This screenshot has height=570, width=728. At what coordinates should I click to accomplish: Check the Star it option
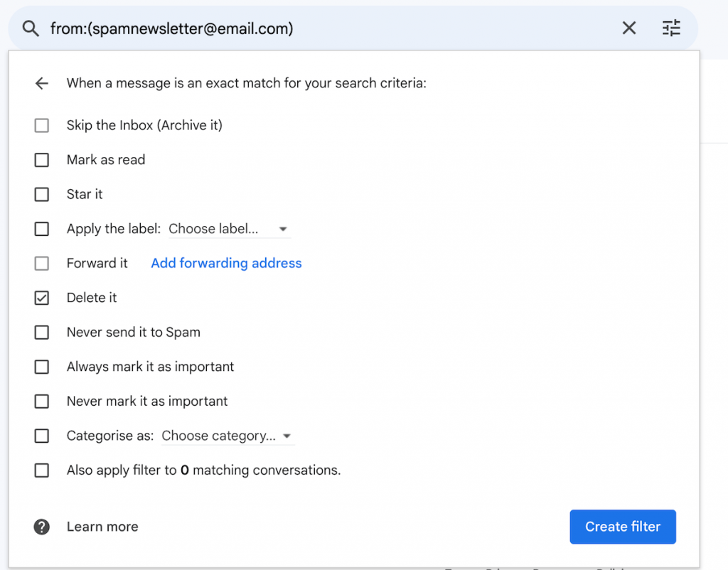[x=42, y=195]
